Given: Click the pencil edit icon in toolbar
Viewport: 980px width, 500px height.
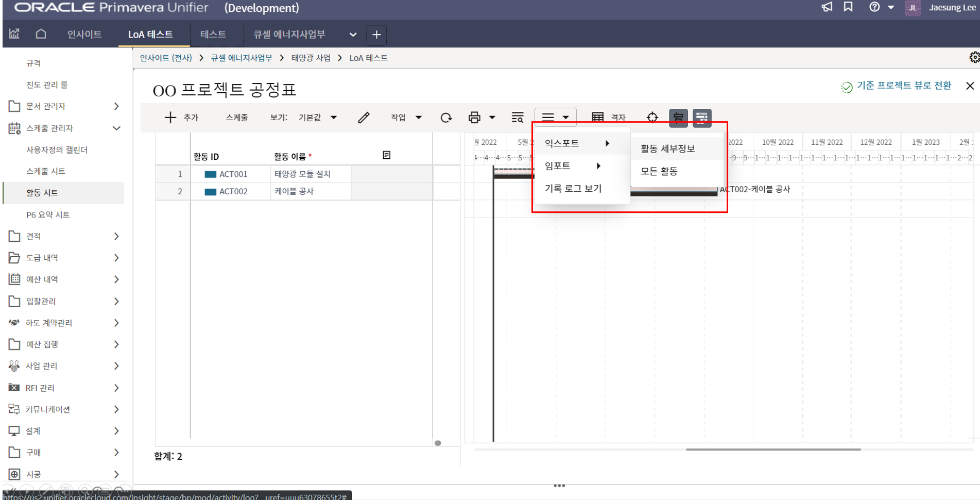Looking at the screenshot, I should 364,118.
